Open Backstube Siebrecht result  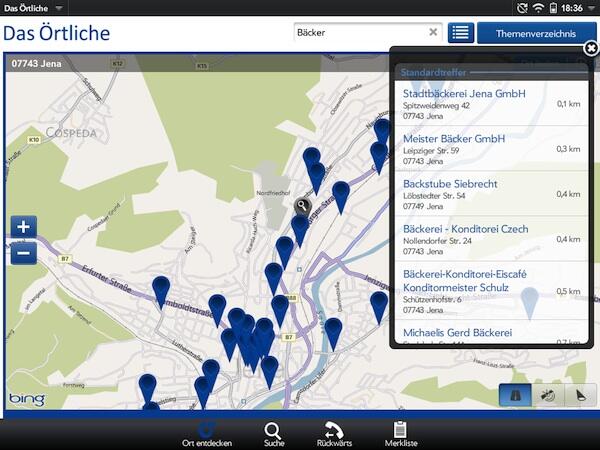[491, 194]
